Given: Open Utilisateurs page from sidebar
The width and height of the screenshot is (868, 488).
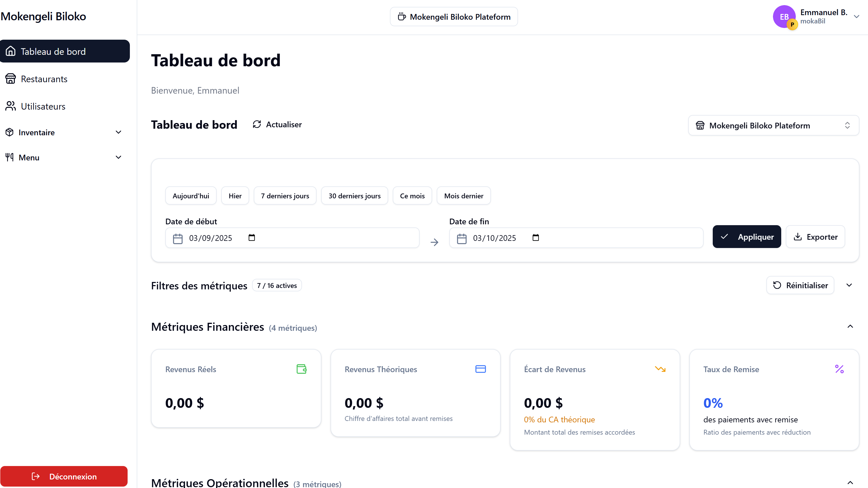Looking at the screenshot, I should coord(43,106).
